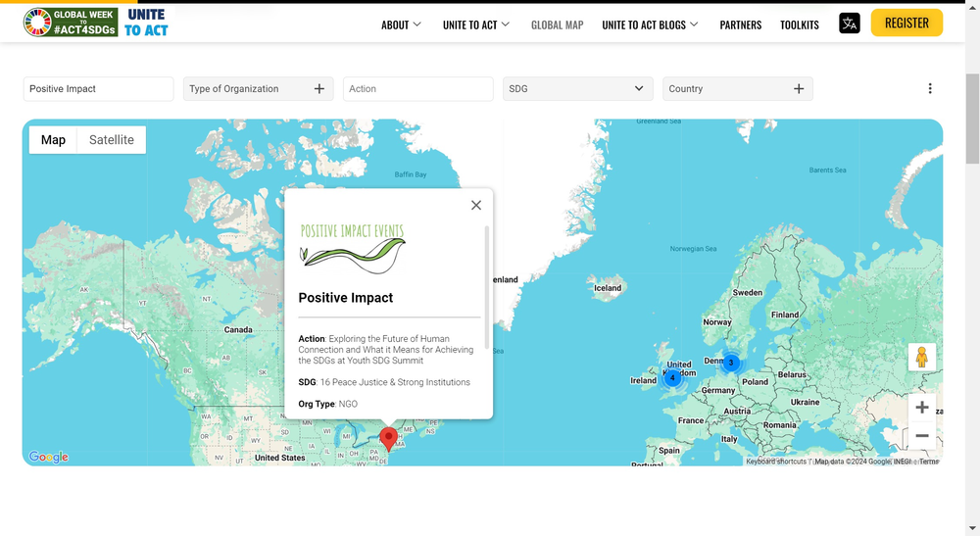Open the SDG dropdown filter

point(578,89)
